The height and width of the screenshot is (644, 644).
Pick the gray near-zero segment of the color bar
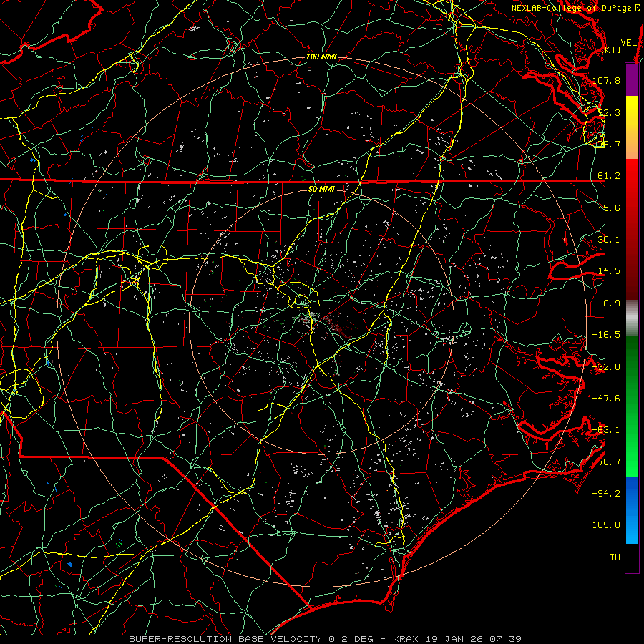coord(632,318)
